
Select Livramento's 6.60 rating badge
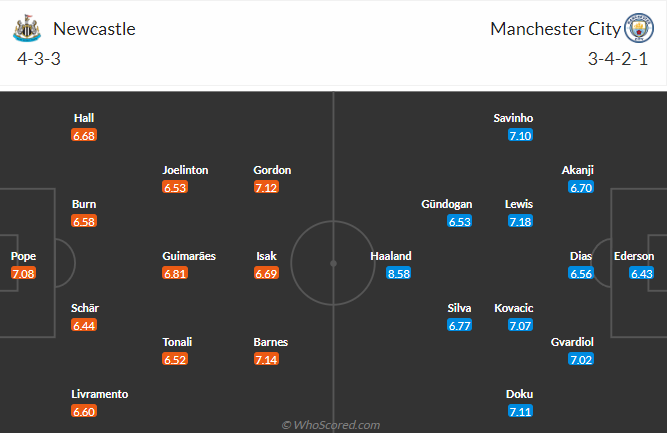point(84,411)
